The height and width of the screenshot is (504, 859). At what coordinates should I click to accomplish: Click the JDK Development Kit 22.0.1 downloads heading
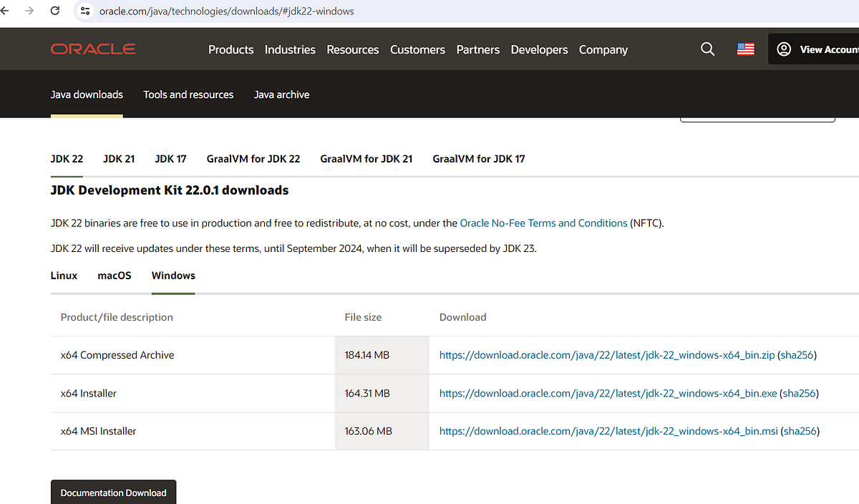pos(170,190)
